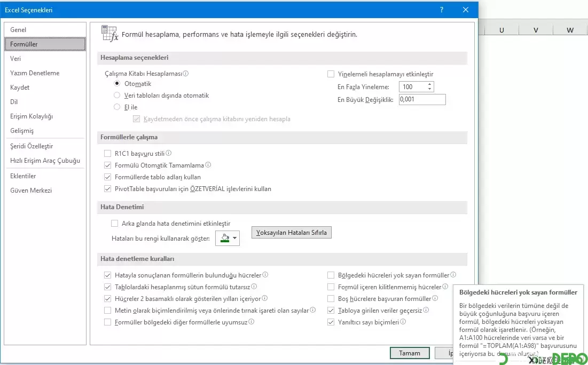The image size is (588, 365).
Task: Click info icon after Tabloya girilen veriler geçersiz
Action: [426, 310]
